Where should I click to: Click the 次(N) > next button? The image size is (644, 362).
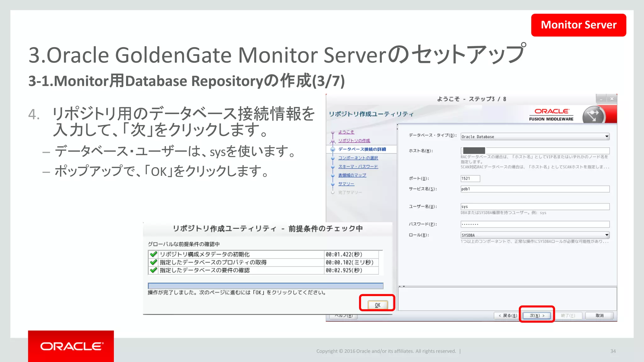[x=537, y=315]
